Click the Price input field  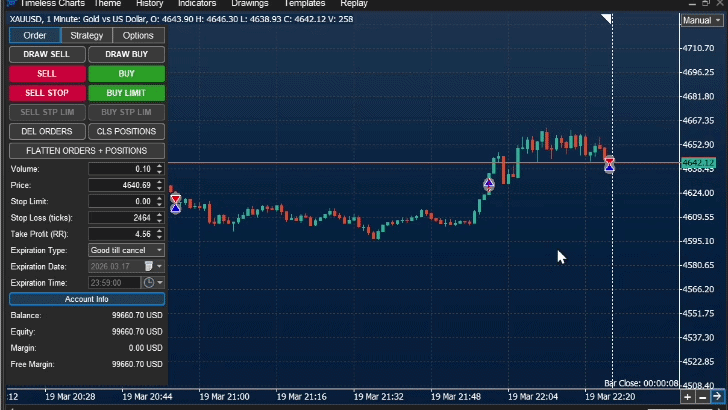tap(122, 185)
